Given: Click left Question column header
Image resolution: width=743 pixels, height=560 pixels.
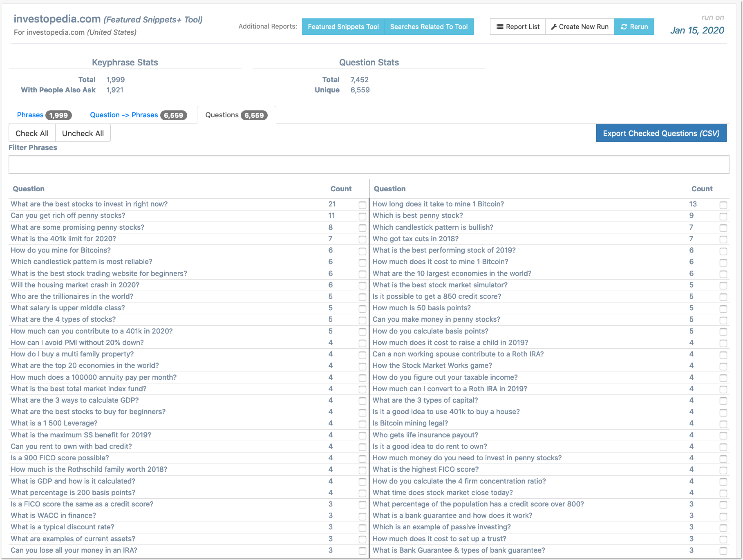Looking at the screenshot, I should 29,189.
